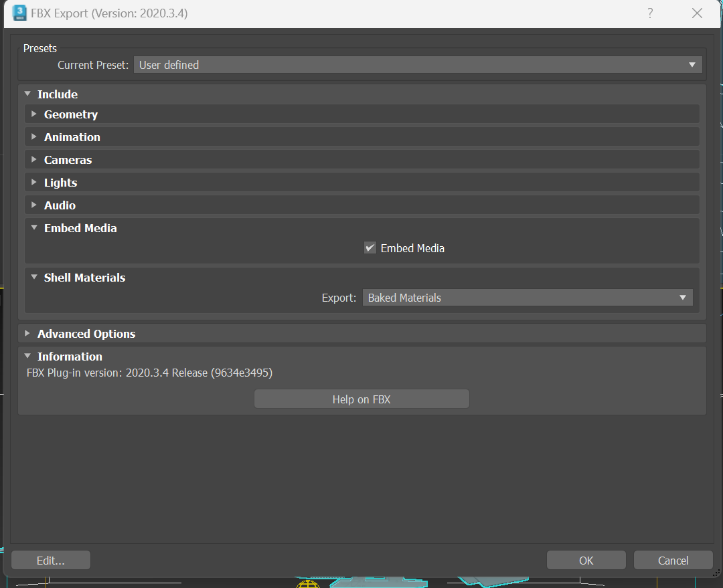Expand the Animation rollout
This screenshot has width=723, height=588.
click(x=33, y=136)
